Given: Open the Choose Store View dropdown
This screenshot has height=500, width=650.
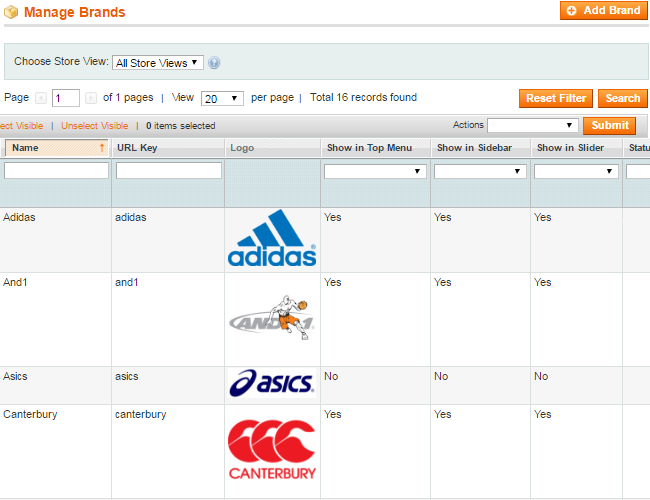Looking at the screenshot, I should [x=157, y=63].
